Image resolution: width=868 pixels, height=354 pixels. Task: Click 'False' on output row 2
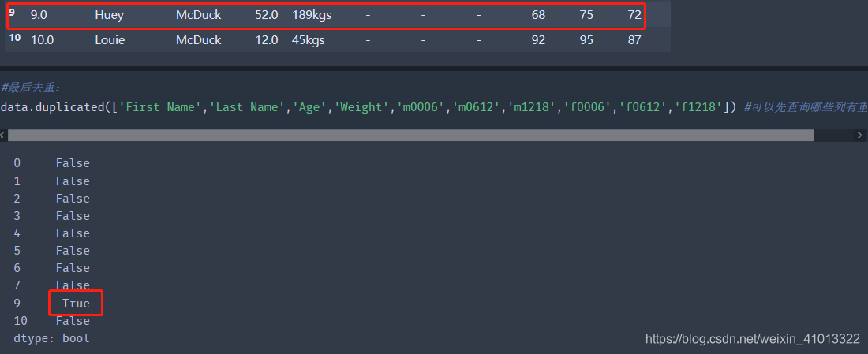pos(73,198)
